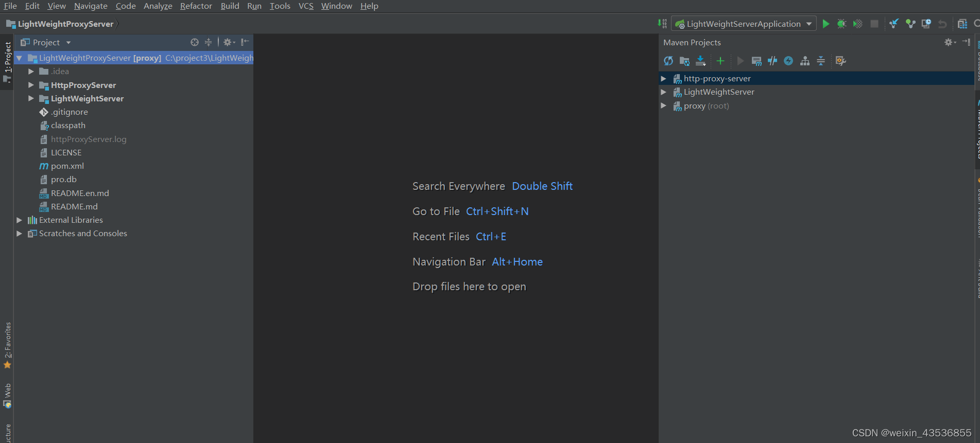The image size is (980, 443).
Task: Download Maven sources and documentation
Action: pyautogui.click(x=701, y=61)
